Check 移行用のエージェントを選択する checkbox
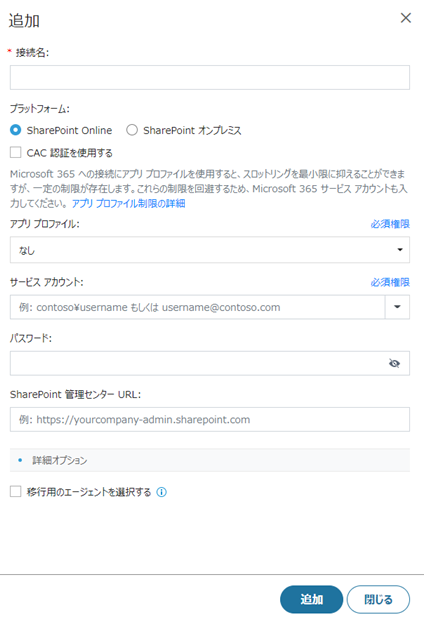This screenshot has width=424, height=620. pyautogui.click(x=15, y=491)
